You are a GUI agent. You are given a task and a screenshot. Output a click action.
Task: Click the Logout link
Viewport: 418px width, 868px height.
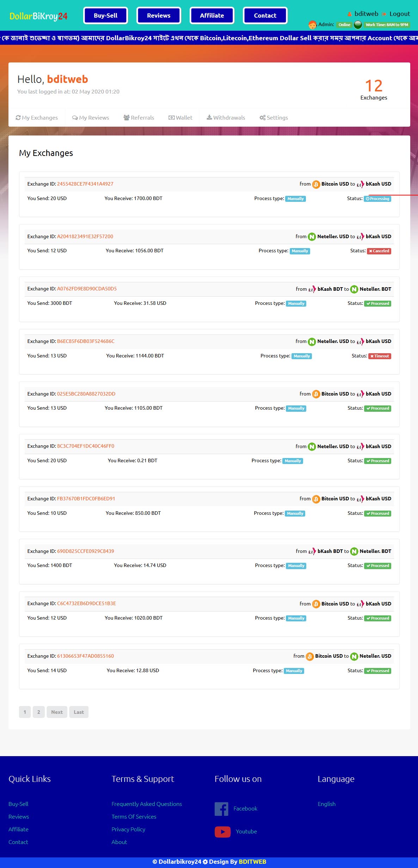pyautogui.click(x=399, y=14)
